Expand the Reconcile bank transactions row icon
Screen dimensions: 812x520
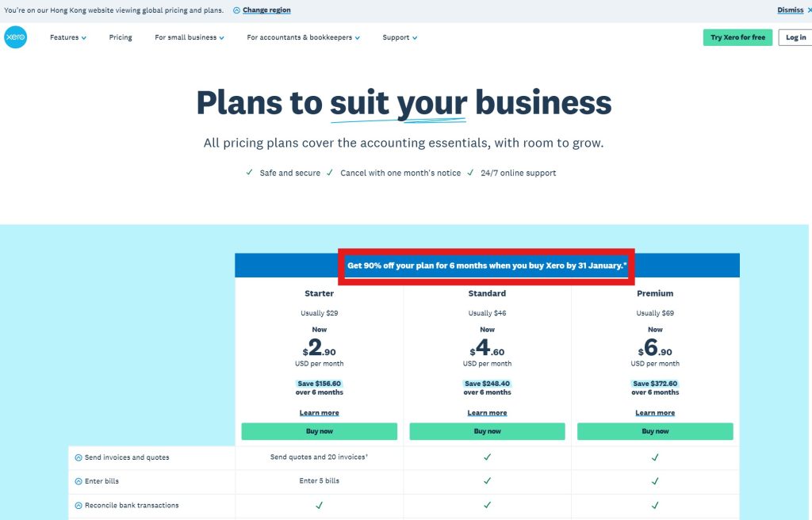pos(79,505)
